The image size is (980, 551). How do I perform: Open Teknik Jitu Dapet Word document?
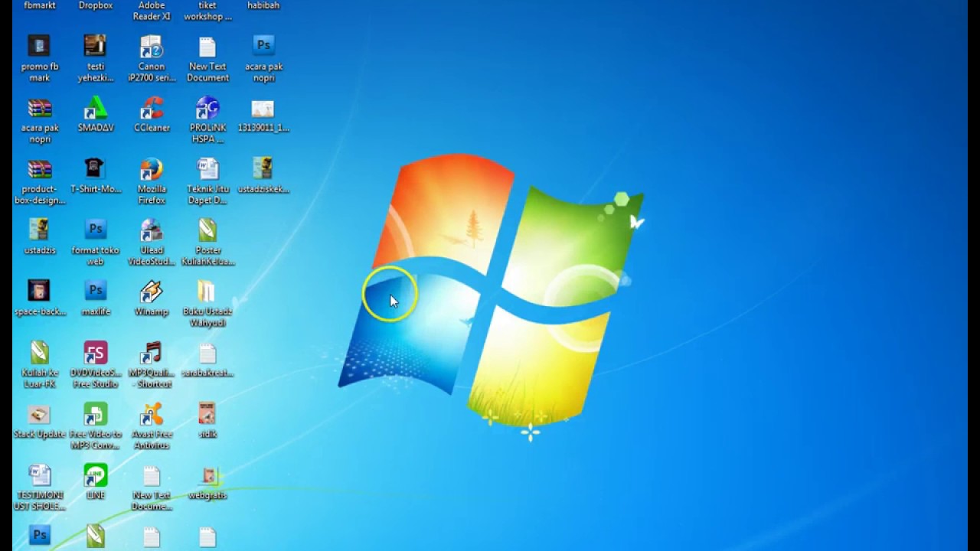[207, 168]
